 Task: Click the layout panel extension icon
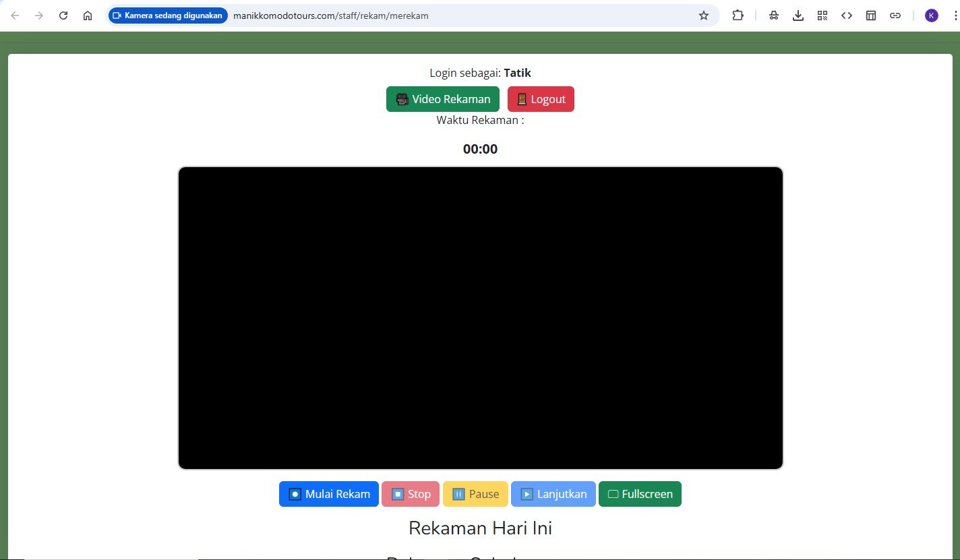[x=871, y=15]
